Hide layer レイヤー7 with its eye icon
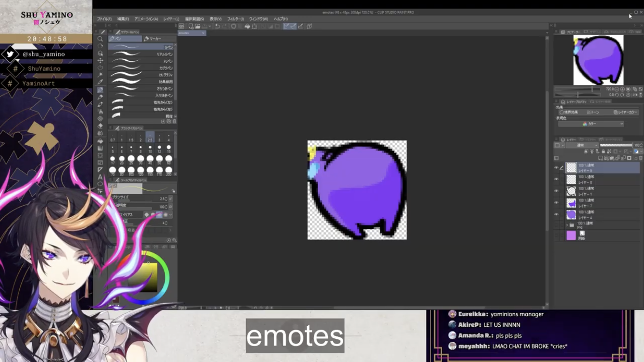 pyautogui.click(x=556, y=203)
